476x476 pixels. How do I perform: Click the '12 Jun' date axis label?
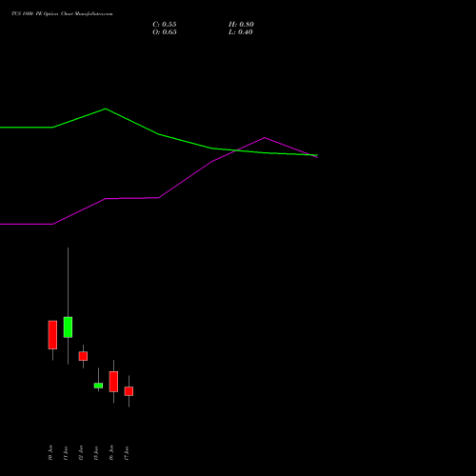81,453
